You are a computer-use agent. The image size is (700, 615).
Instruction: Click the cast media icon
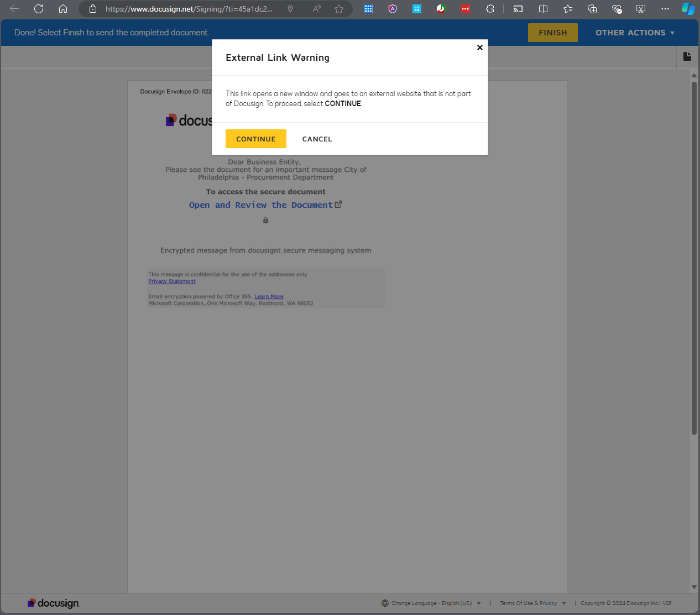(518, 9)
